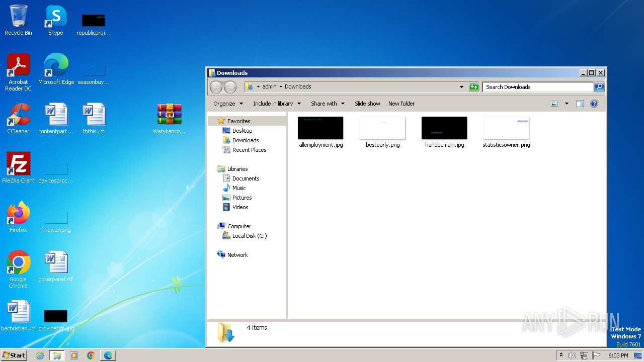Image resolution: width=644 pixels, height=362 pixels.
Task: Open Pictures library
Action: coord(242,198)
